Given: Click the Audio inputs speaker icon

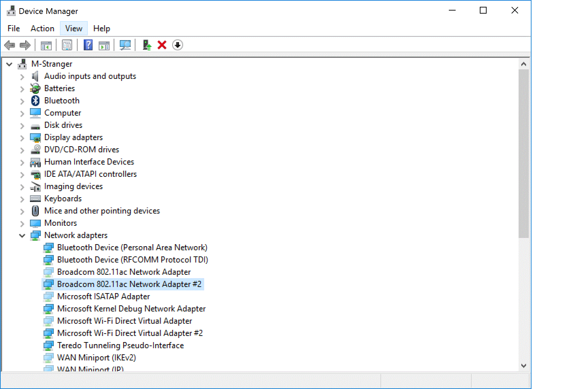Looking at the screenshot, I should point(35,76).
